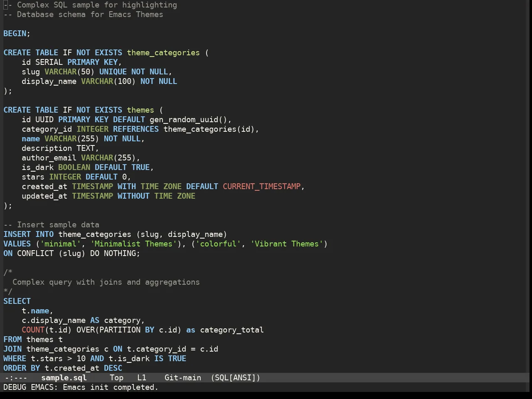Click the REFERENCES keyword on category_id line
Viewport: 532px width, 399px height.
tap(136, 129)
